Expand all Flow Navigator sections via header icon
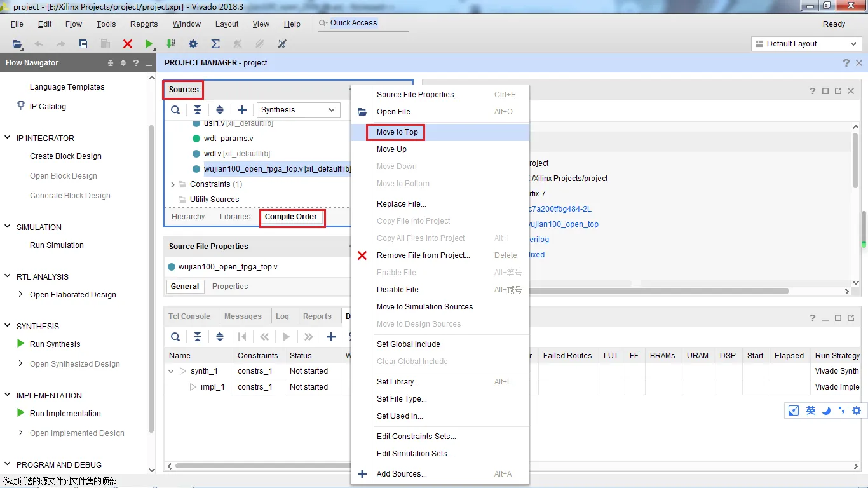 tap(123, 63)
